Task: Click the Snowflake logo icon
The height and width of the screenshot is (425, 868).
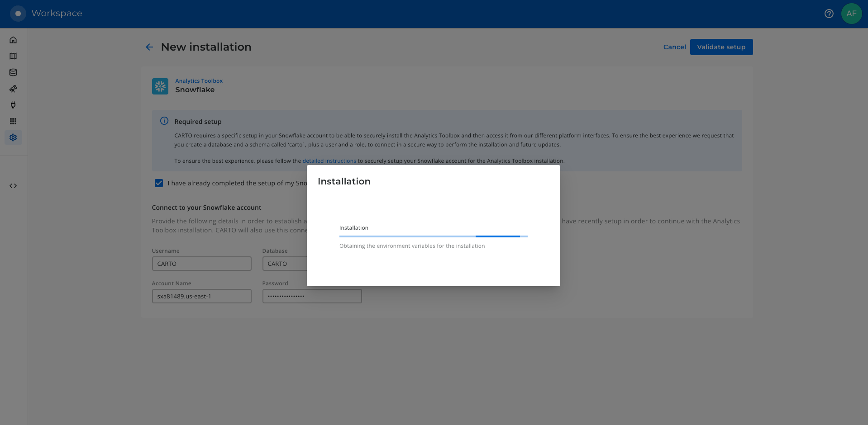Action: coord(160,86)
